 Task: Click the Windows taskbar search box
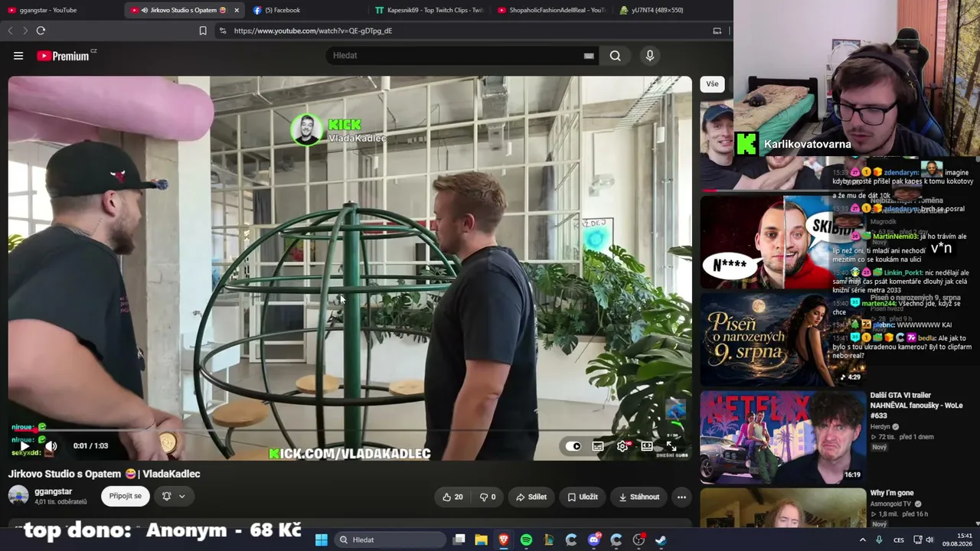[x=390, y=540]
